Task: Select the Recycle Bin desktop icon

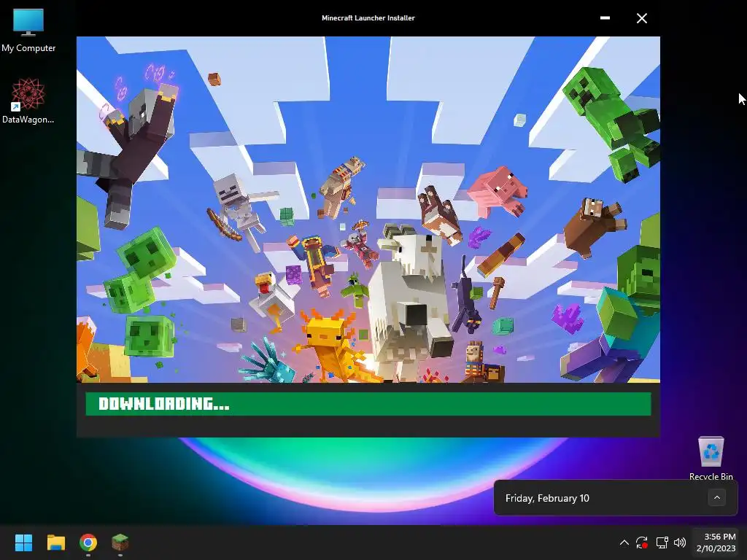Action: (x=711, y=458)
